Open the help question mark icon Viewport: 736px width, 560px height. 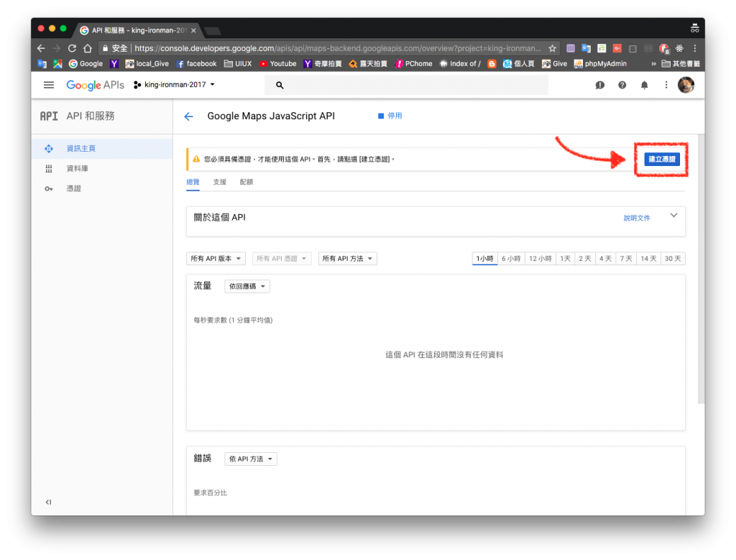coord(622,85)
